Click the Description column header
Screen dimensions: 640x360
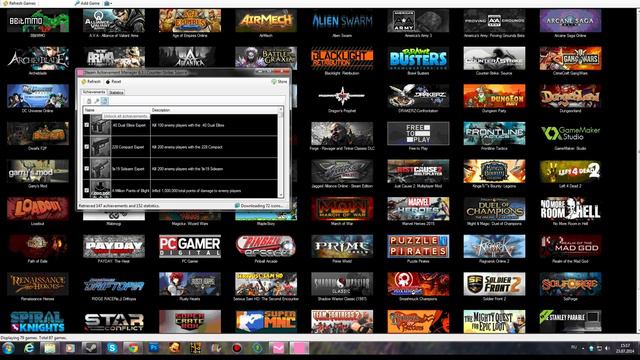[x=214, y=110]
